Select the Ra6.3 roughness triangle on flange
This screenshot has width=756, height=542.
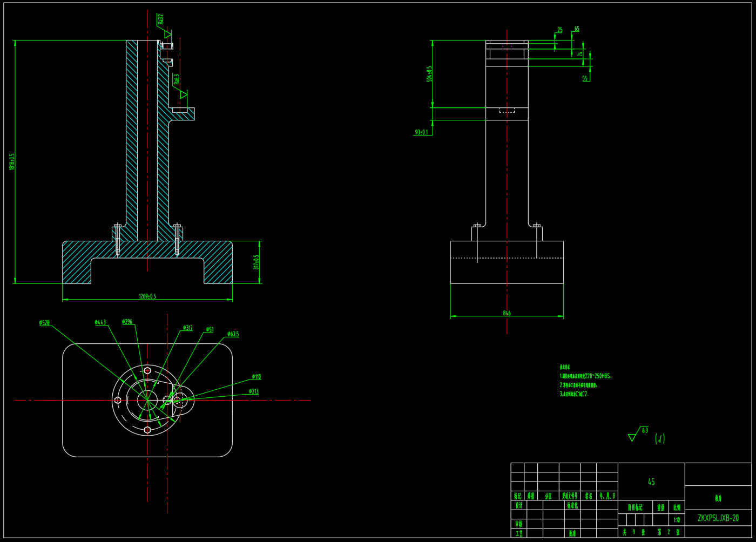tap(183, 94)
